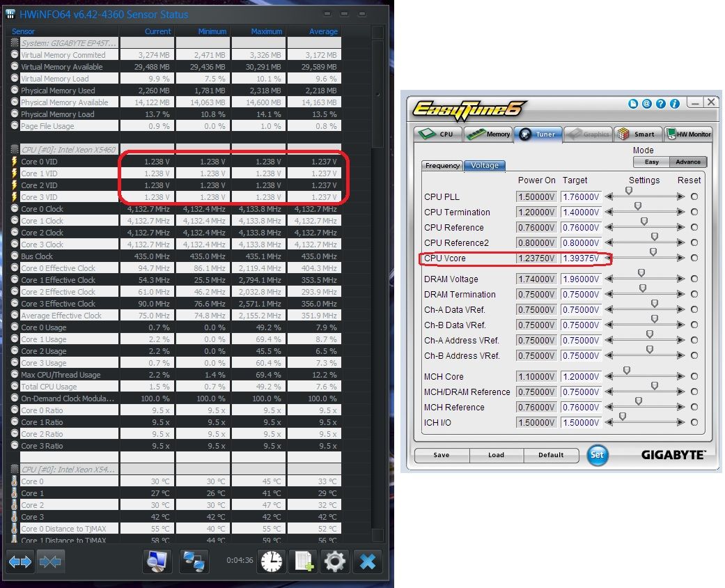Select reset radio for MCH Core
The width and height of the screenshot is (725, 588).
(x=694, y=376)
